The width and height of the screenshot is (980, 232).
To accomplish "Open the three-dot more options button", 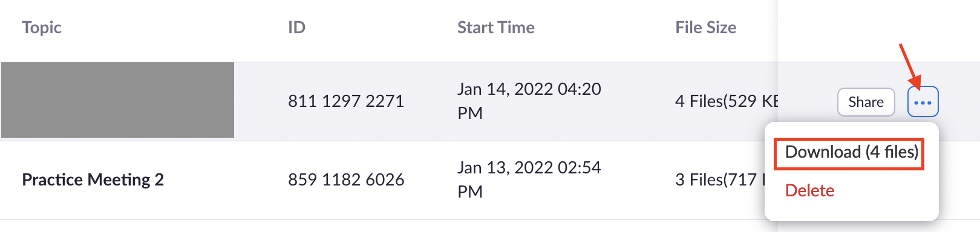I will (x=923, y=101).
